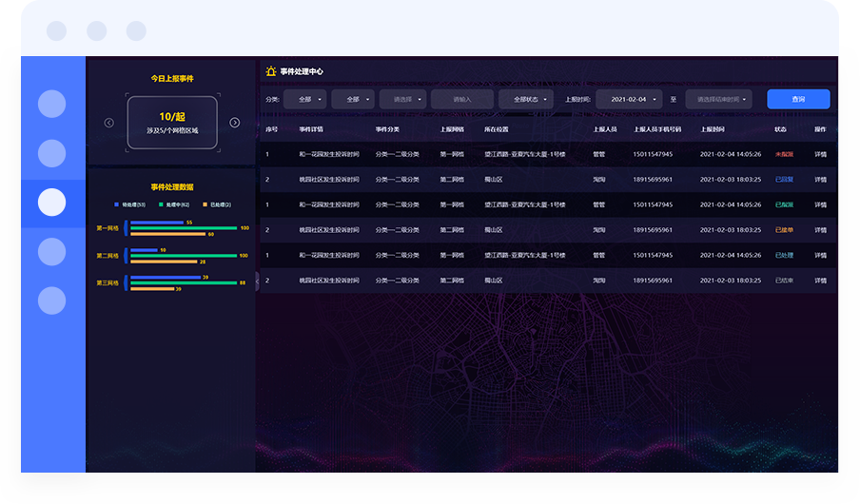860x504 pixels.
Task: Click the 上报时间 column header
Action: pos(713,129)
